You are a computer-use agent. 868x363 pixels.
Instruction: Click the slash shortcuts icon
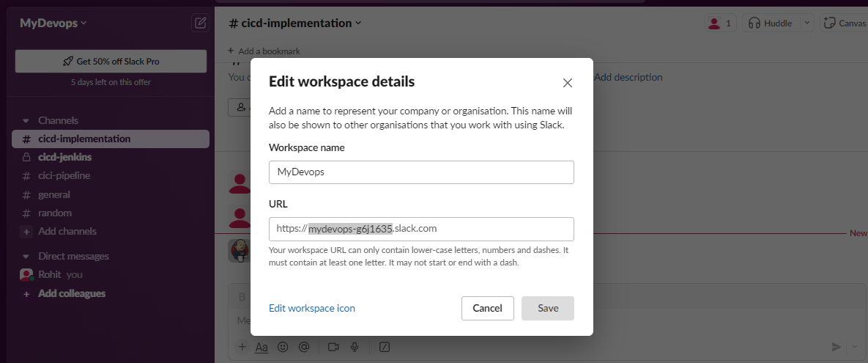click(x=385, y=347)
